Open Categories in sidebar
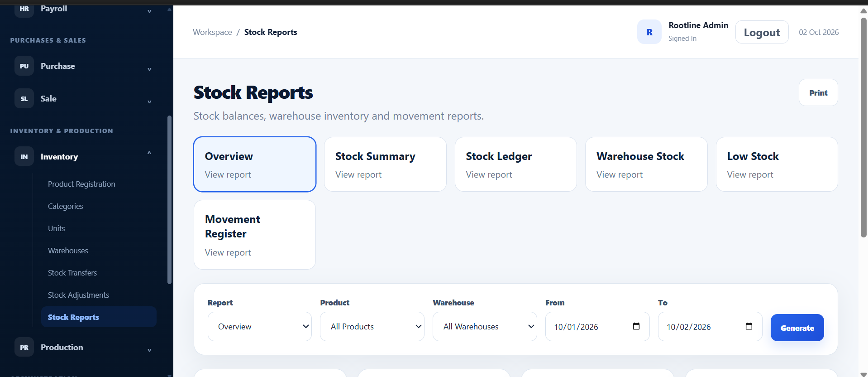Image resolution: width=868 pixels, height=377 pixels. pyautogui.click(x=66, y=206)
